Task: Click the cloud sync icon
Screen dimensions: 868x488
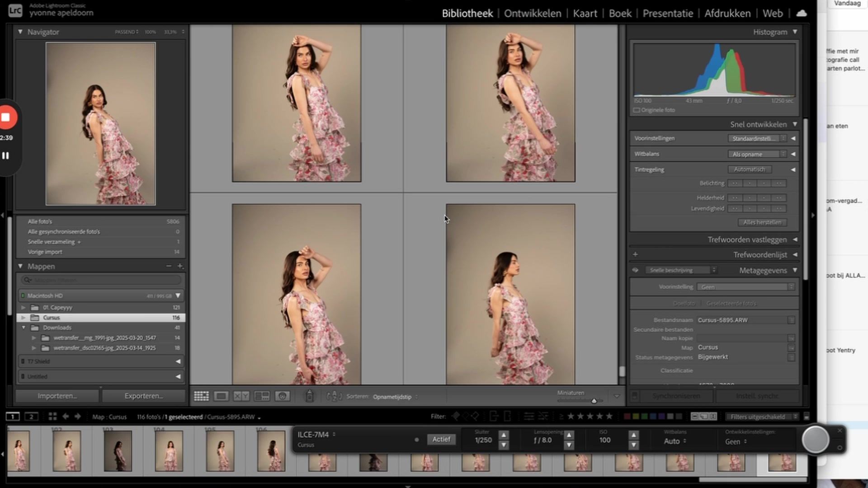Action: [802, 13]
